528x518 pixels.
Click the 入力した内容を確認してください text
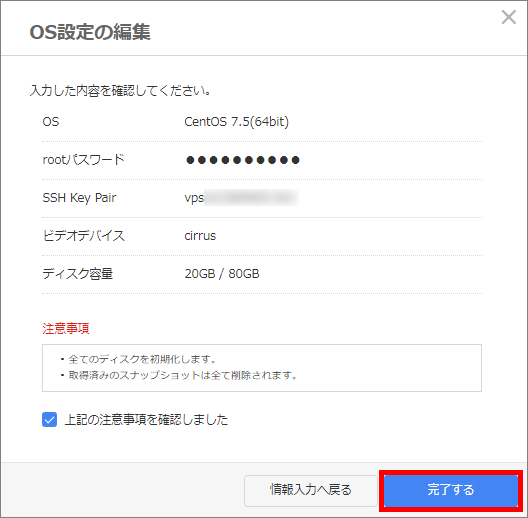click(120, 91)
